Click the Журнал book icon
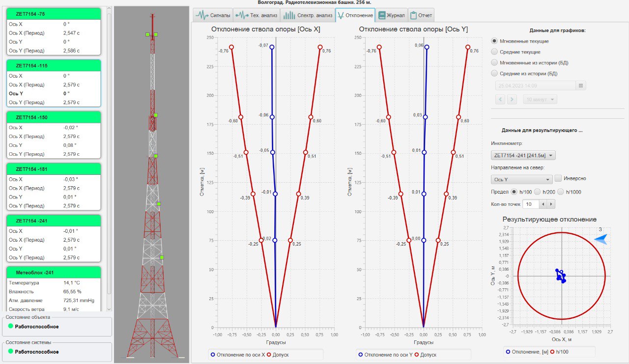The width and height of the screenshot is (629, 364). (x=382, y=15)
